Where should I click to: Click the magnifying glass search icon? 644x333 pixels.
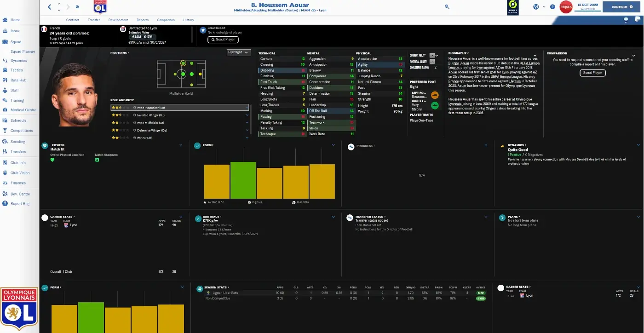coord(447,7)
